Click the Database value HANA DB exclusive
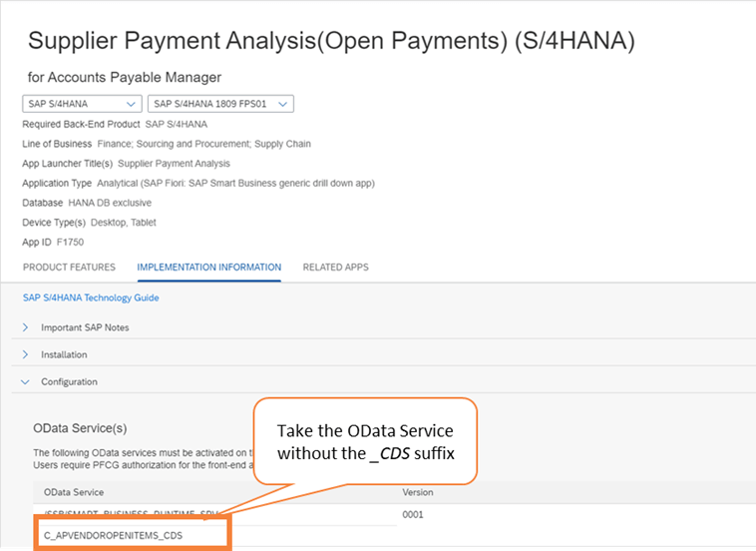This screenshot has width=756, height=551. pos(110,203)
